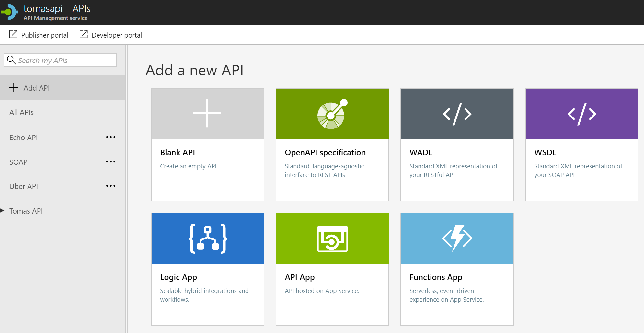644x333 pixels.
Task: Click the WADL title text
Action: pyautogui.click(x=421, y=152)
